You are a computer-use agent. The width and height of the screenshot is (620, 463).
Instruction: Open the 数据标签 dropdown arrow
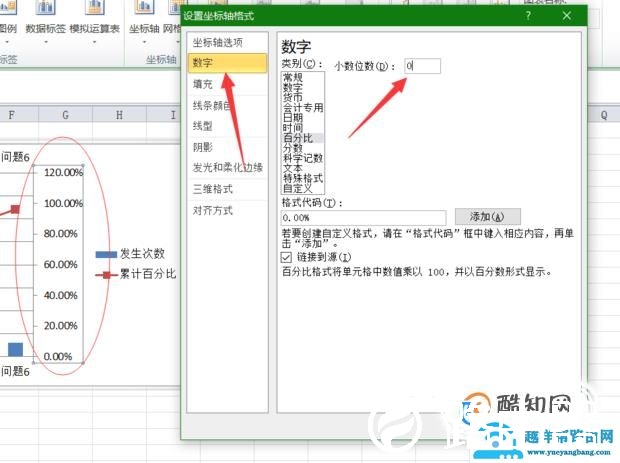[x=45, y=42]
